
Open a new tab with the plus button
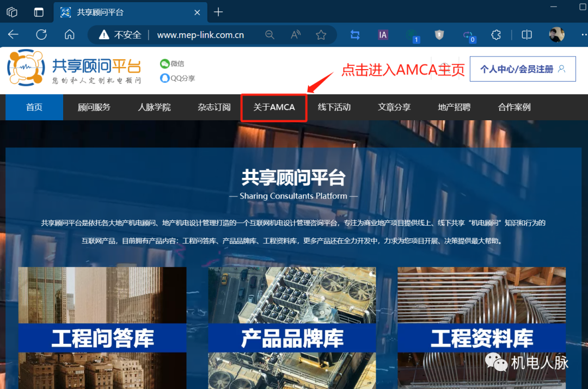[218, 11]
